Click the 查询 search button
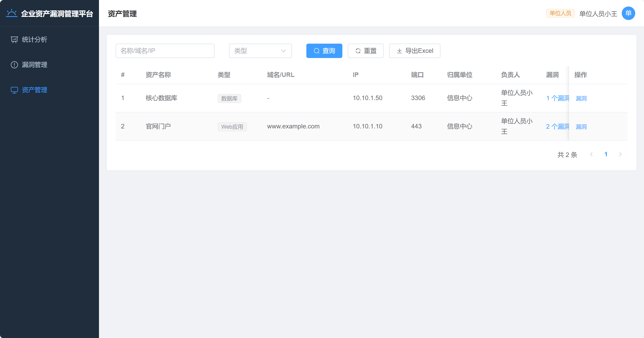Image resolution: width=644 pixels, height=338 pixels. pyautogui.click(x=324, y=51)
